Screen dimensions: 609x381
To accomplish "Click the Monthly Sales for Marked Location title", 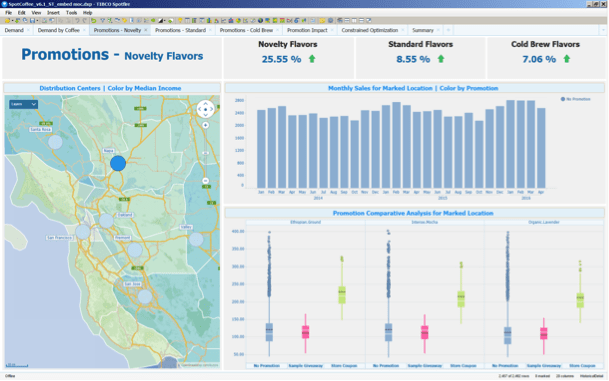I will point(413,88).
